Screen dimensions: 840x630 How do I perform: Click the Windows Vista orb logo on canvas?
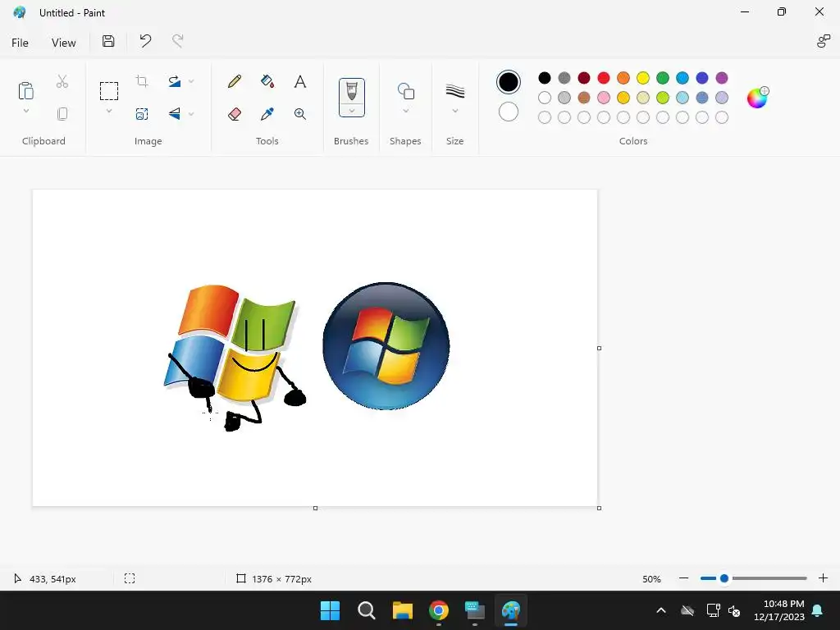point(386,346)
